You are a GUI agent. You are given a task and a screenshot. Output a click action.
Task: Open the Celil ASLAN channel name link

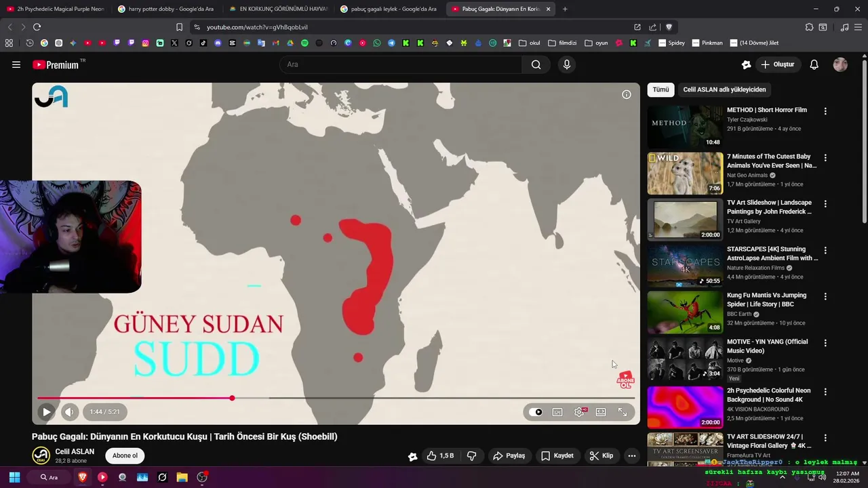pos(75,451)
